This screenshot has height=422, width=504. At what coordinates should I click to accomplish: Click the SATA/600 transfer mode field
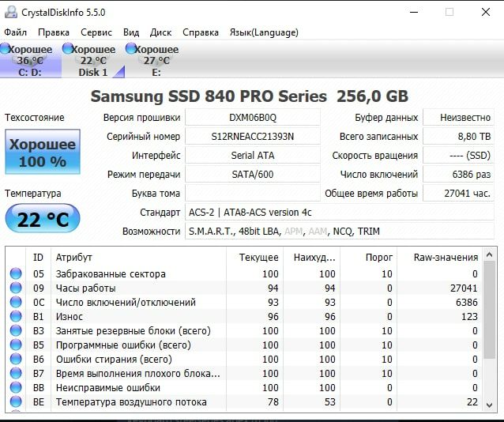click(253, 175)
